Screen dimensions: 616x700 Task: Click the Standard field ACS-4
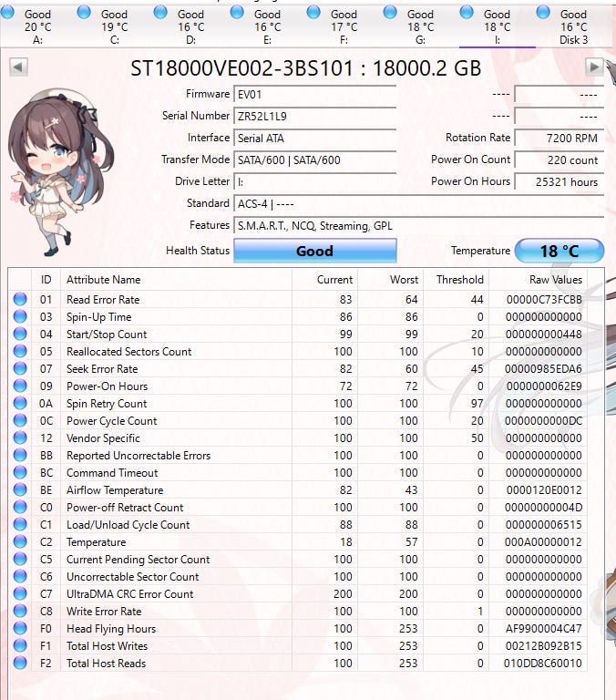(x=418, y=203)
